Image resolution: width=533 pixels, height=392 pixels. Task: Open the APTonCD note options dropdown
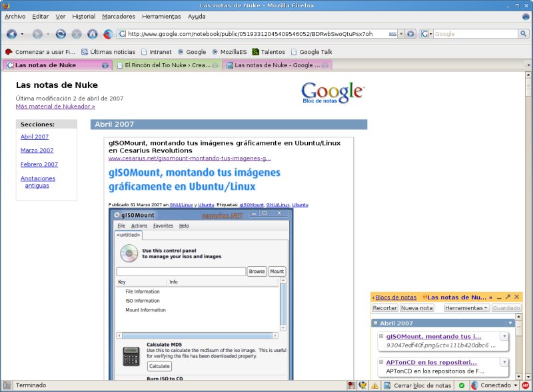click(504, 362)
